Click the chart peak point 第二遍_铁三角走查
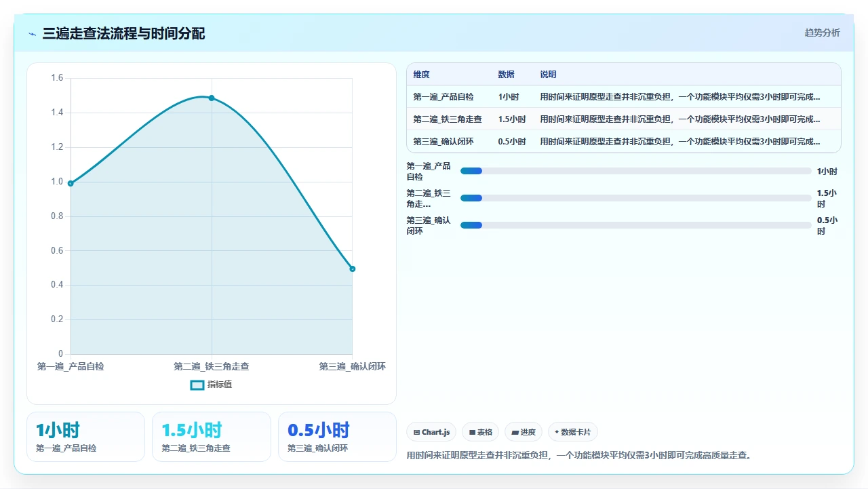This screenshot has width=868, height=489. (212, 98)
